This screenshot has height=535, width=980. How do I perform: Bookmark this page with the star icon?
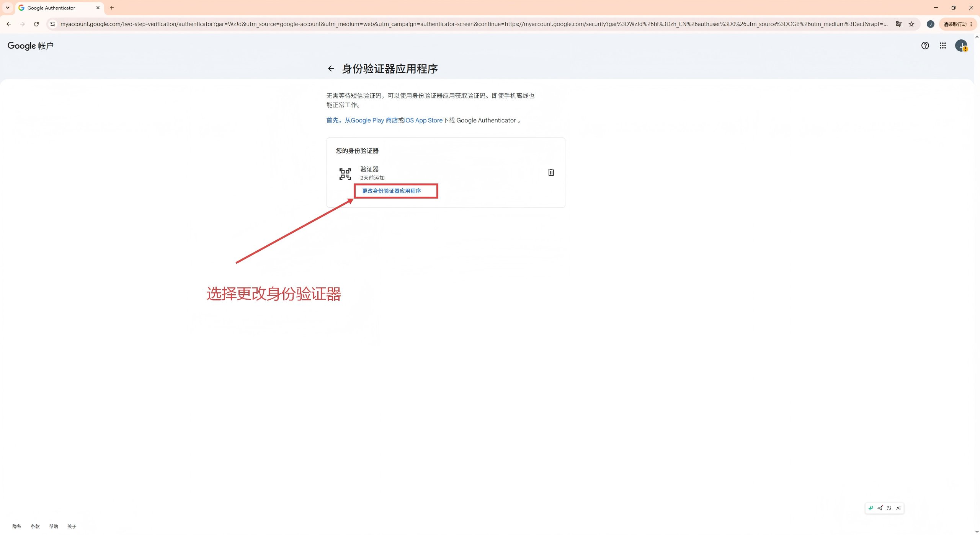[x=911, y=24]
